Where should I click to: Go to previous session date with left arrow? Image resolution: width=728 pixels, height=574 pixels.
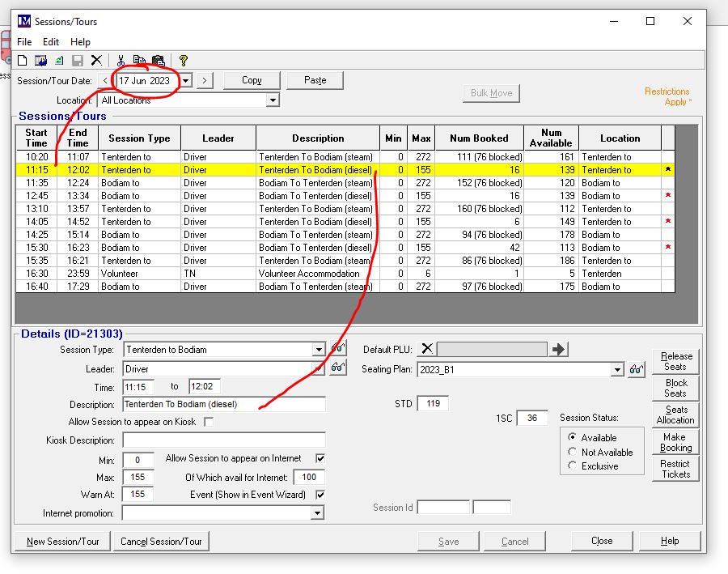coord(105,80)
